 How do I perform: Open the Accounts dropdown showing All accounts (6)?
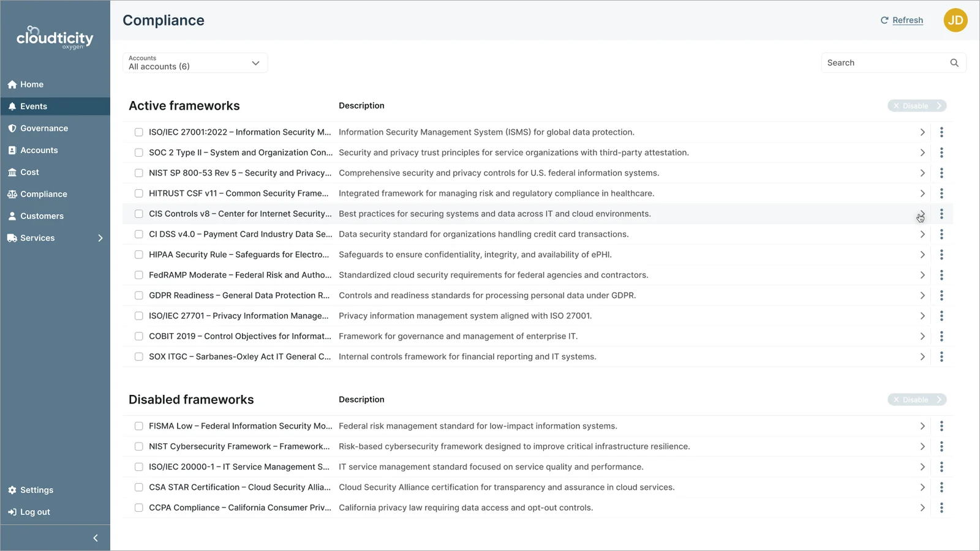point(195,63)
